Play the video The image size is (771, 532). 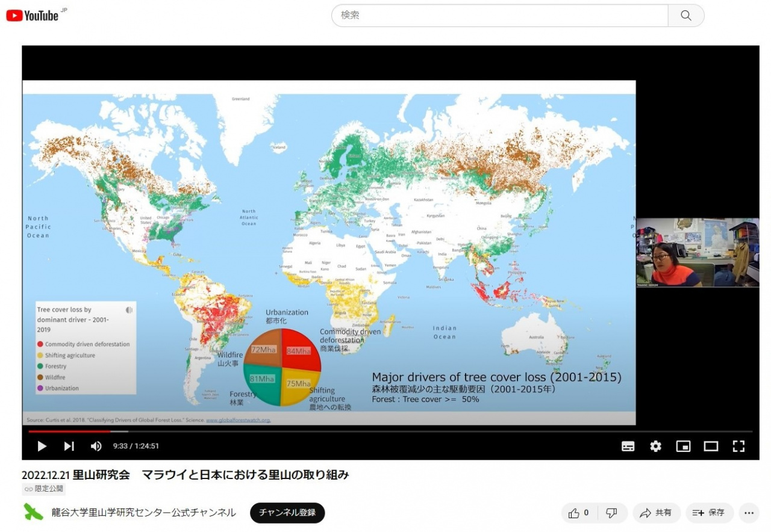[x=42, y=446]
